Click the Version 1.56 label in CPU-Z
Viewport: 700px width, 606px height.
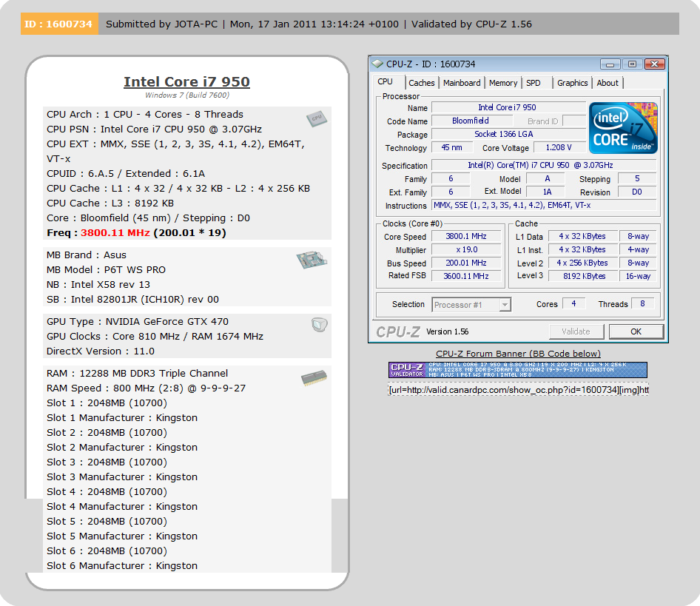(448, 331)
